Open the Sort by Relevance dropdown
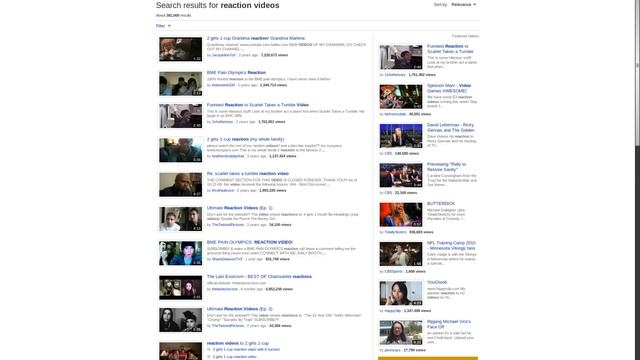Image resolution: width=640 pixels, height=360 pixels. point(464,4)
